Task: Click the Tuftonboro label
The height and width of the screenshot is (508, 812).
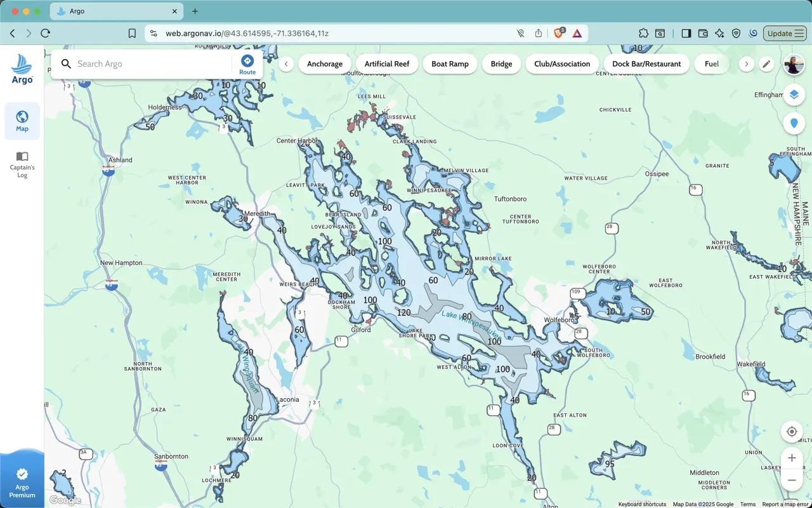Action: coord(511,199)
